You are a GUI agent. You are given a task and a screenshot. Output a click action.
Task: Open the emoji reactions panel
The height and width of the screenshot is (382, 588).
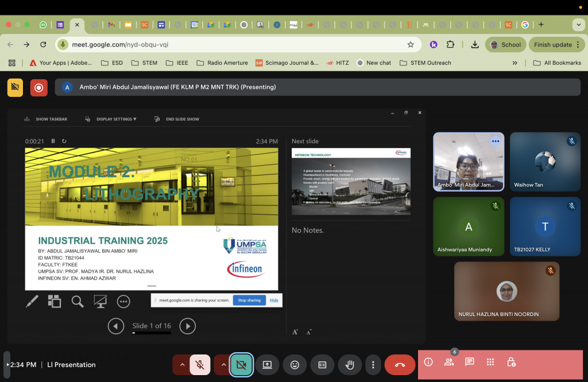click(x=295, y=365)
